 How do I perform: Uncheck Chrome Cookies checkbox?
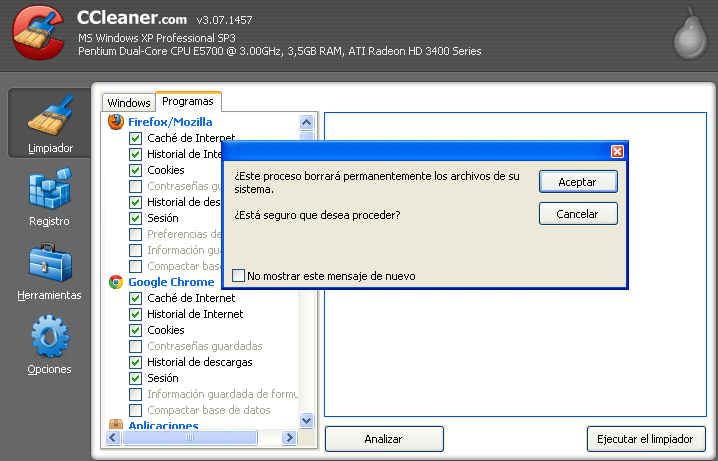pos(135,330)
